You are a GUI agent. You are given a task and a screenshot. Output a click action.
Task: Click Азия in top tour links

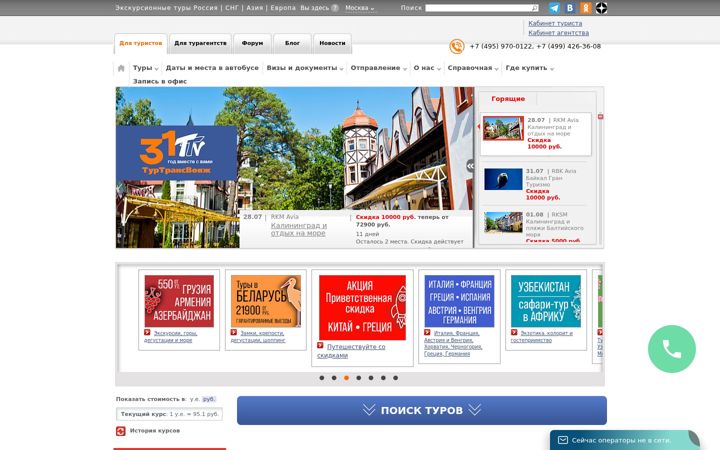pos(255,8)
